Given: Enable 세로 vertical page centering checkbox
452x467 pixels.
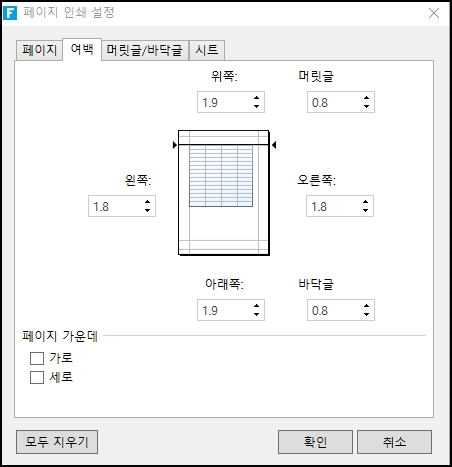Looking at the screenshot, I should coord(37,378).
